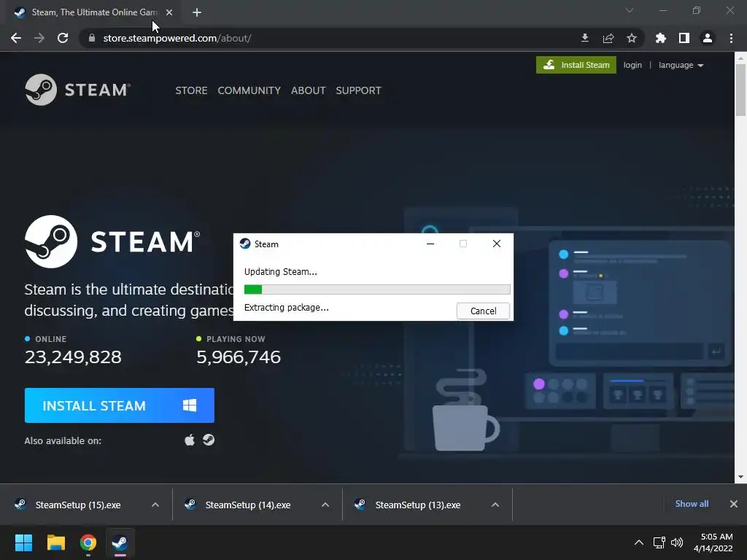Screen dimensions: 747x560
Task: Click the green Install Steam header button
Action: 576,65
